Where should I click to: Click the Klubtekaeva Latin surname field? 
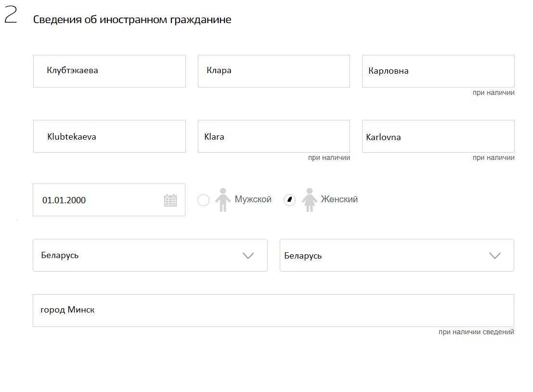(x=109, y=136)
